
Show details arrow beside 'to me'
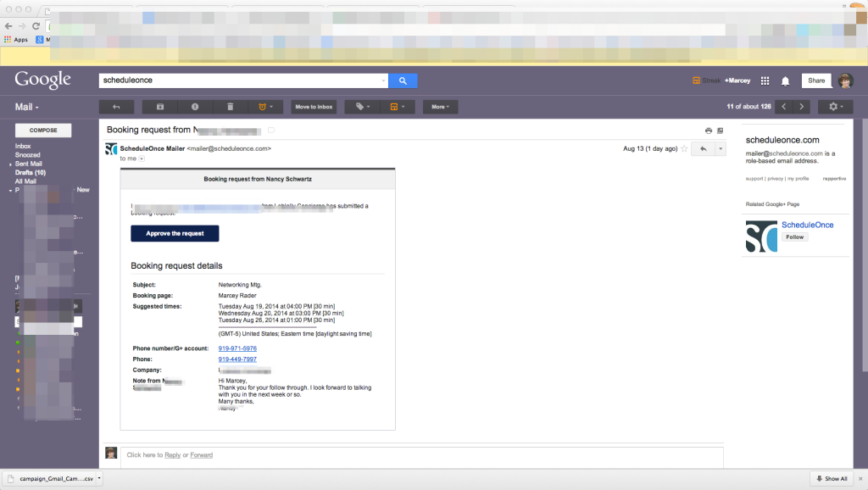142,159
